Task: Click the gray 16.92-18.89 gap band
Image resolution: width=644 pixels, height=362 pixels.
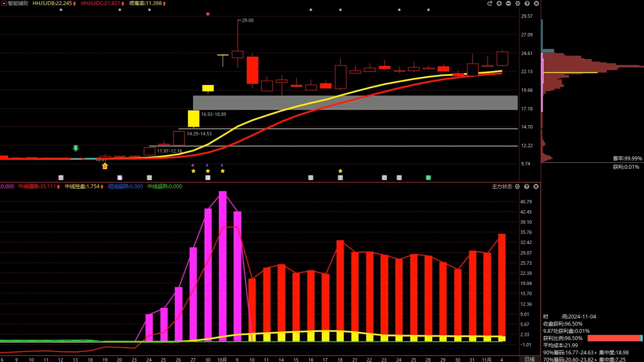Action: click(355, 103)
